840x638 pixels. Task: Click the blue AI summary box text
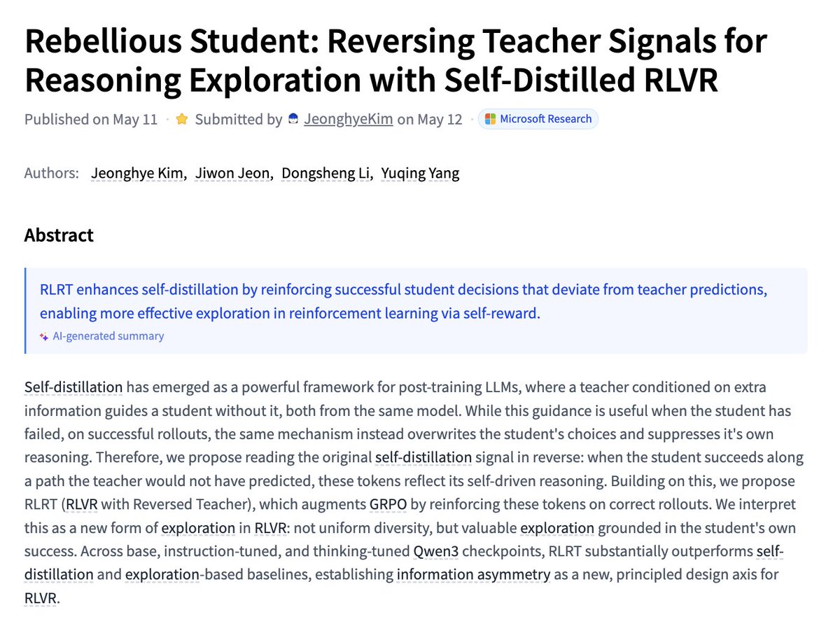click(x=403, y=302)
